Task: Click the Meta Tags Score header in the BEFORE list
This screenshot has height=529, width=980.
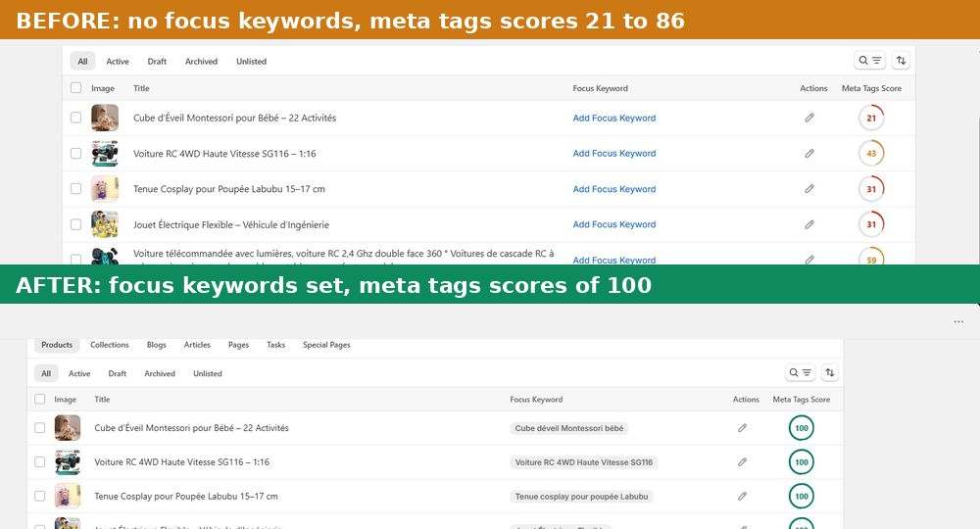Action: point(871,88)
